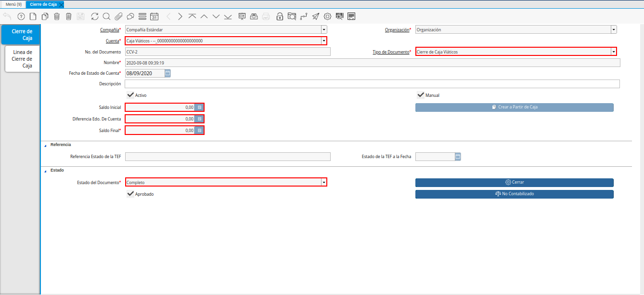Switch to the Menú (9) tab
The height and width of the screenshot is (295, 644).
click(x=13, y=4)
